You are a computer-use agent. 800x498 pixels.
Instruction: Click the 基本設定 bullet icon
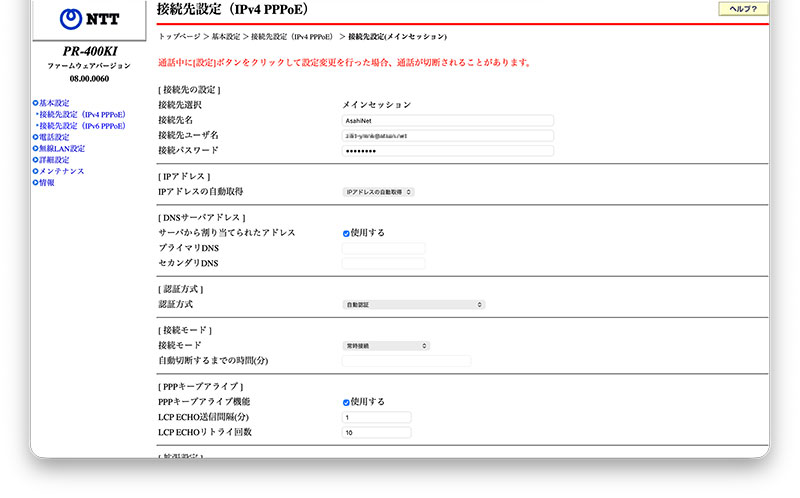[x=35, y=103]
